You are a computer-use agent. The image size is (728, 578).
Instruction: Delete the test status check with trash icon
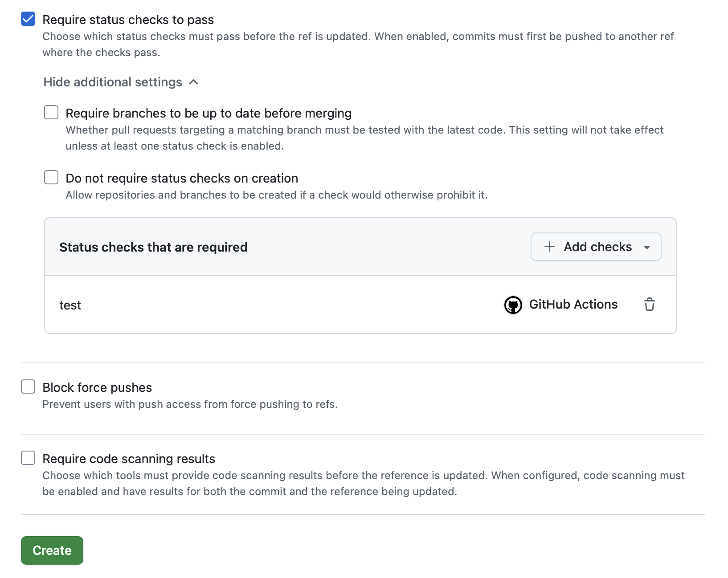pos(649,305)
